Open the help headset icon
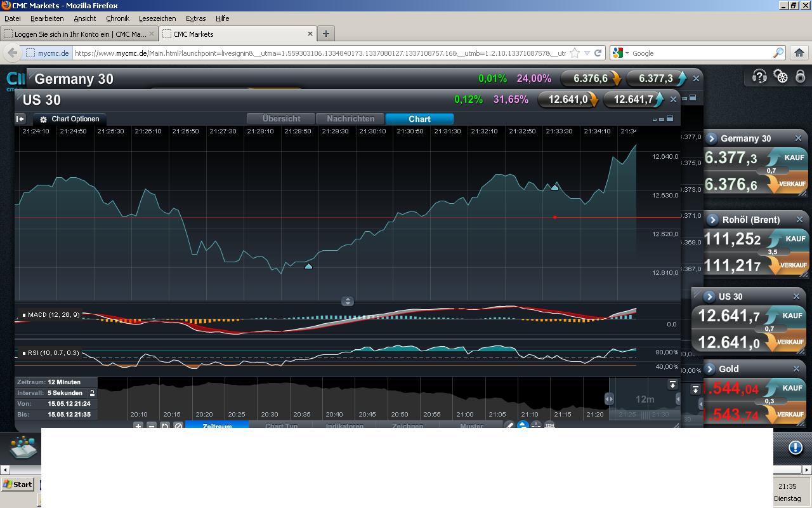Image resolution: width=812 pixels, height=508 pixels. tap(759, 77)
